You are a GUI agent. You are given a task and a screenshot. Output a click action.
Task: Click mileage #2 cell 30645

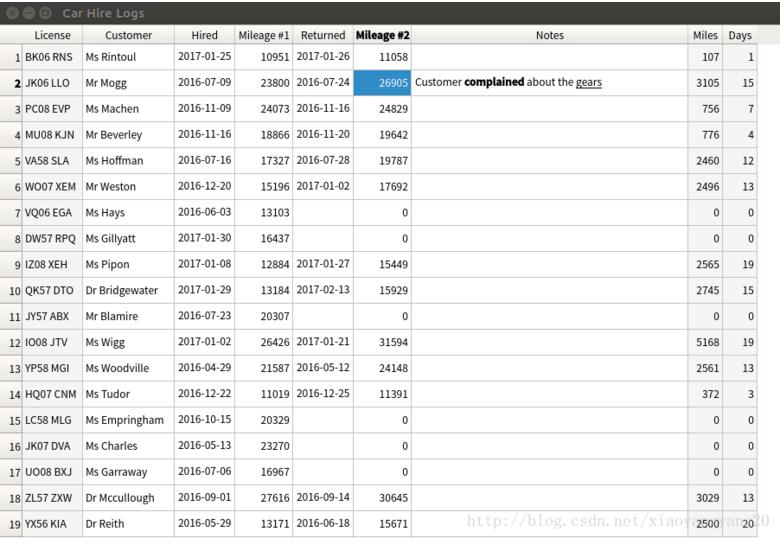click(383, 498)
